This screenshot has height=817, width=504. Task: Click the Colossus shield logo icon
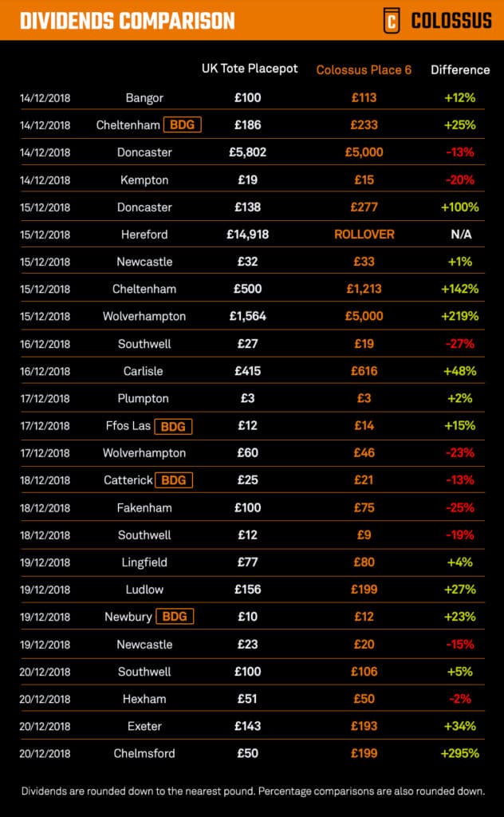tap(392, 20)
